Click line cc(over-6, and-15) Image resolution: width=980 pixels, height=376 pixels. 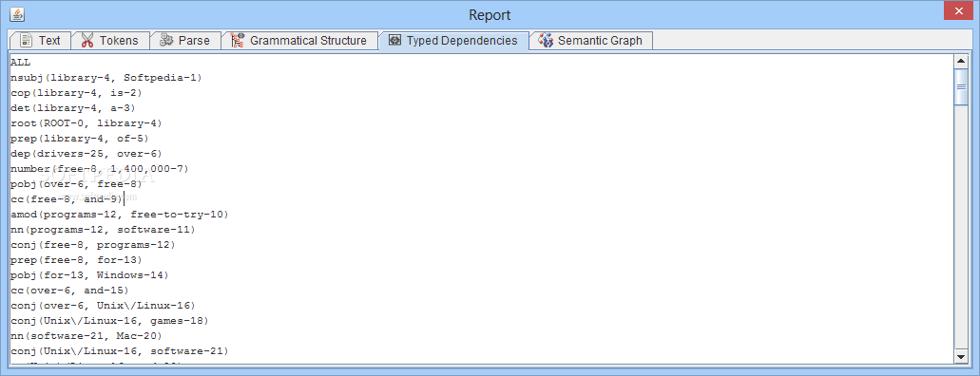click(69, 291)
